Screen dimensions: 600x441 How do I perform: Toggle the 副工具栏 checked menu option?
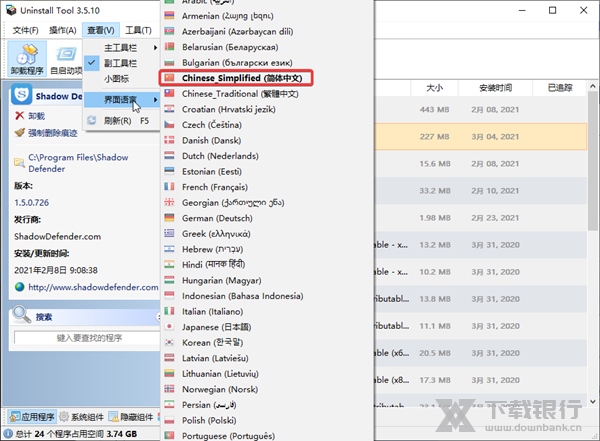tap(121, 62)
